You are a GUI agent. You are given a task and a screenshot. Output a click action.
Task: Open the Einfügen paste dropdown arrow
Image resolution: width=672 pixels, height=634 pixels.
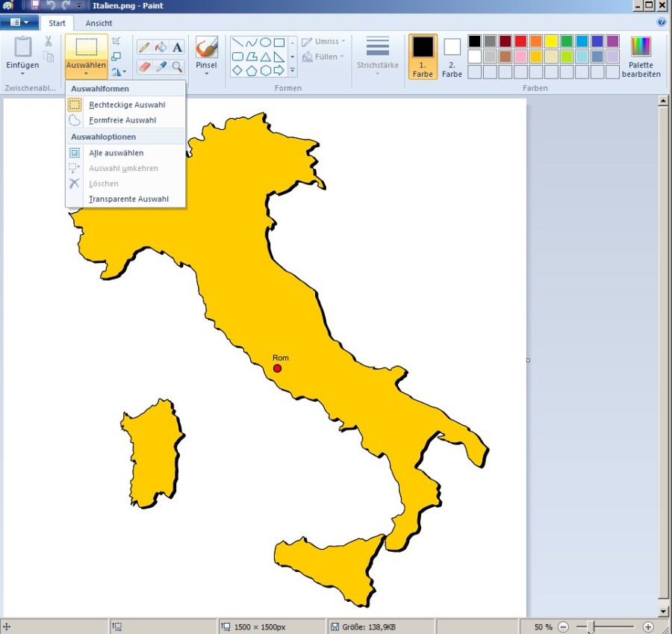pyautogui.click(x=22, y=74)
